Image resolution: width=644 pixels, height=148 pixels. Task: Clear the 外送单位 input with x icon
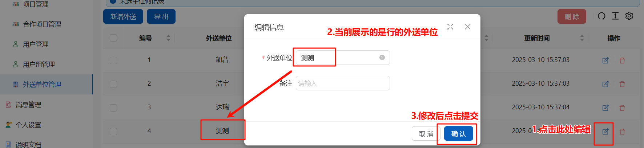[x=382, y=57]
